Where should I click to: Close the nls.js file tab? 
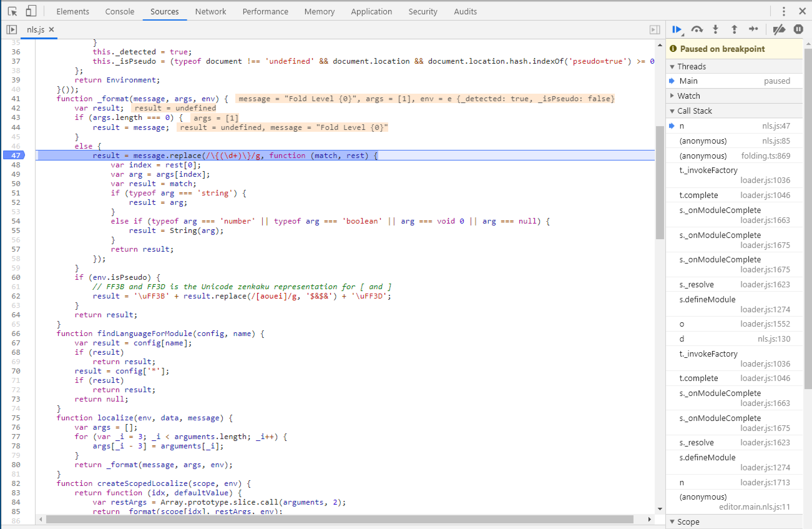click(x=51, y=29)
